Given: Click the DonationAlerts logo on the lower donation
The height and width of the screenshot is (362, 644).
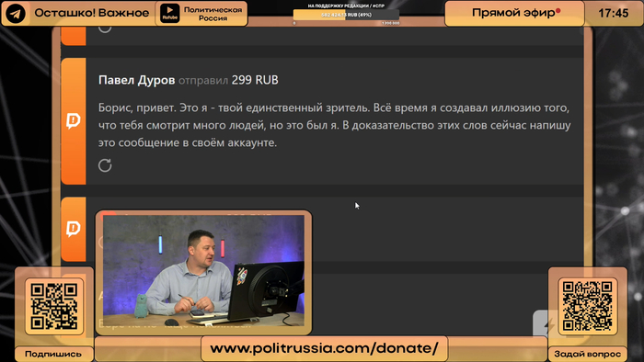Looking at the screenshot, I should coord(73,229).
